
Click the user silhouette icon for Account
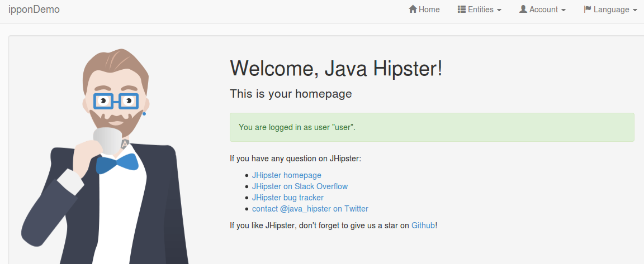523,9
